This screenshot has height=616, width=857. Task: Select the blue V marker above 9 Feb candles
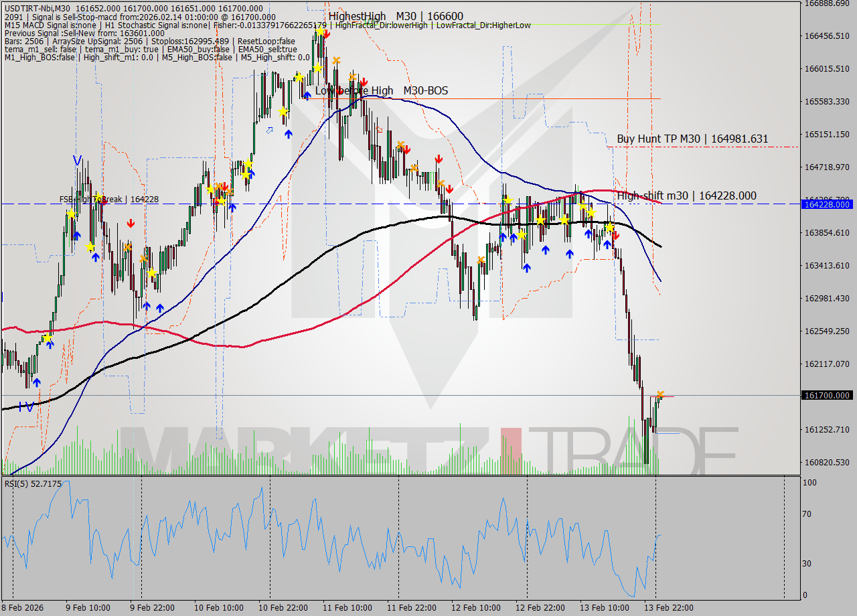[77, 161]
